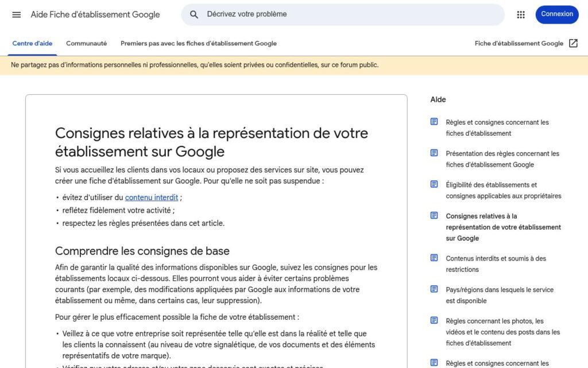Image resolution: width=588 pixels, height=368 pixels.
Task: Click the Connexion button
Action: coord(557,14)
